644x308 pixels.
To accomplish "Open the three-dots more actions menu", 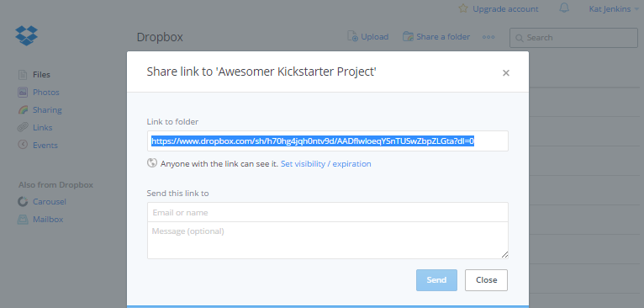I will pyautogui.click(x=488, y=37).
